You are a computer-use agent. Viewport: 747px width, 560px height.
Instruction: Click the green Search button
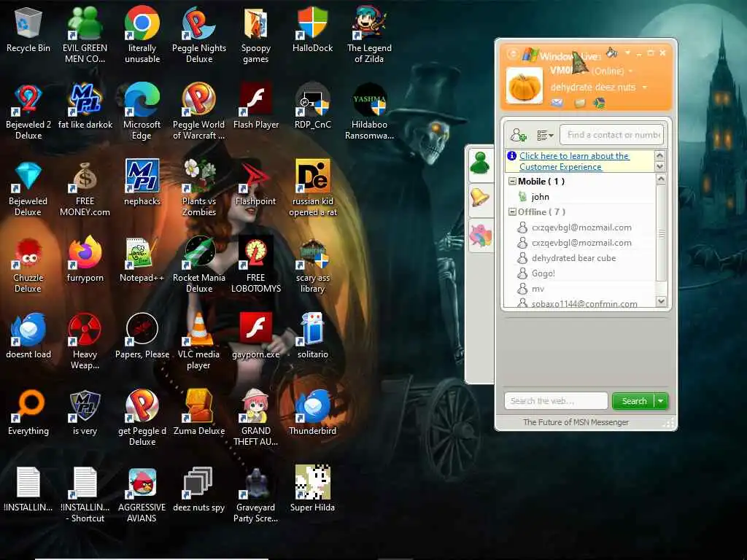634,401
